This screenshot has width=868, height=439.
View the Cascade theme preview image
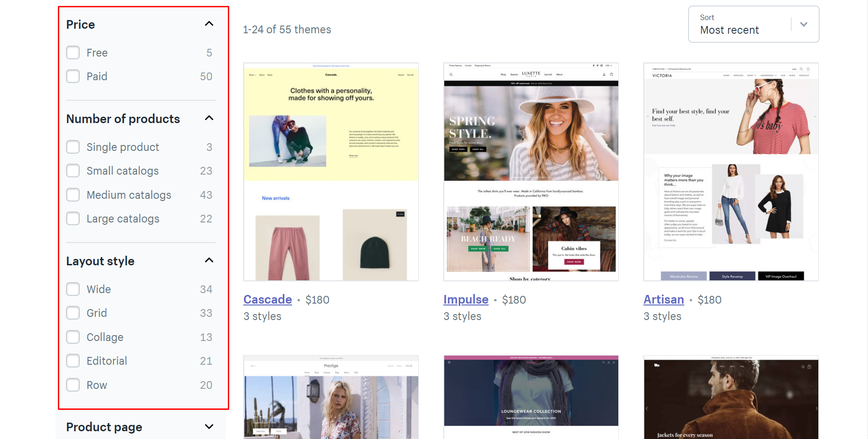click(x=331, y=172)
